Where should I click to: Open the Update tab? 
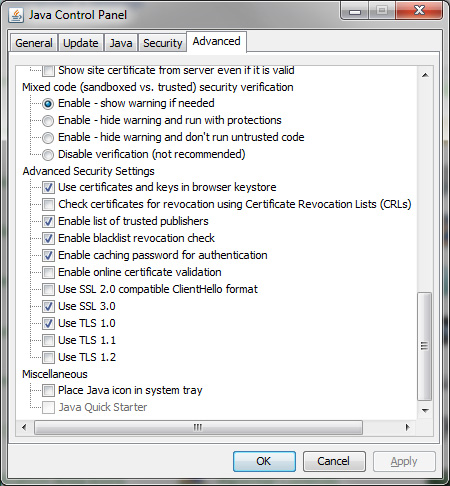coord(81,43)
